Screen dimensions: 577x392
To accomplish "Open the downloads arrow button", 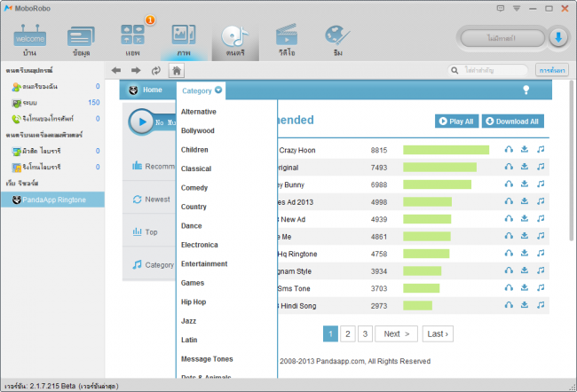I will tap(558, 38).
